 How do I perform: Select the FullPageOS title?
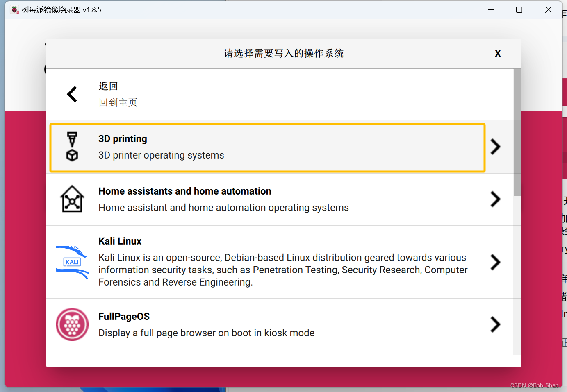[x=124, y=317]
